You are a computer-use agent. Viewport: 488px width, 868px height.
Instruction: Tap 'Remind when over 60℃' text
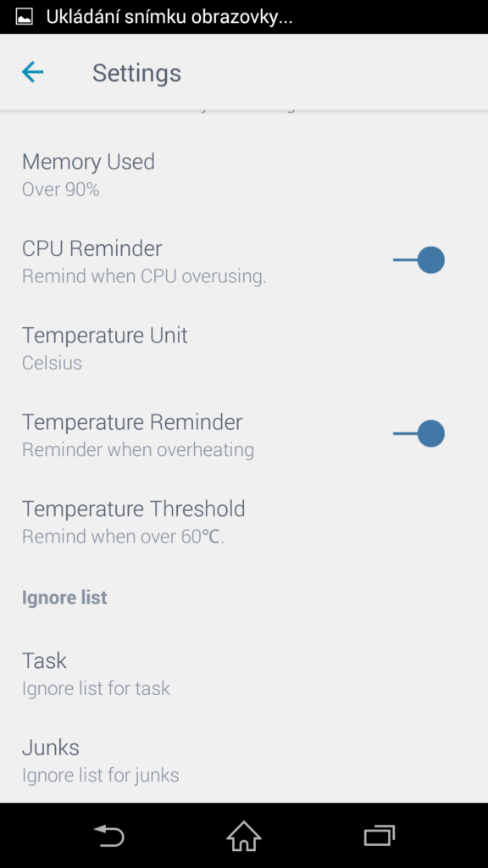[124, 537]
